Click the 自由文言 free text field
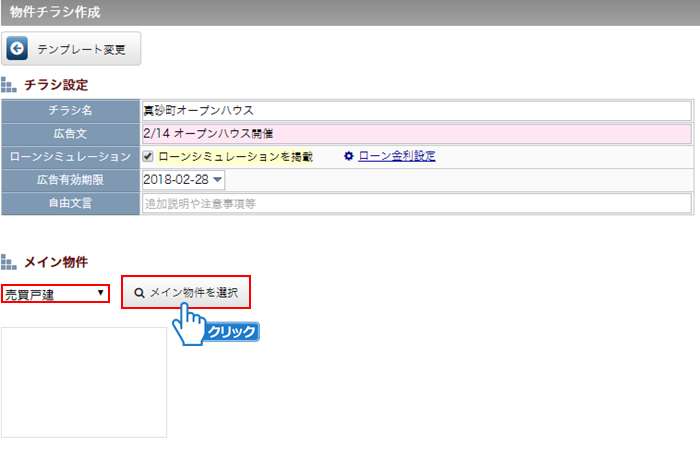 [x=416, y=203]
